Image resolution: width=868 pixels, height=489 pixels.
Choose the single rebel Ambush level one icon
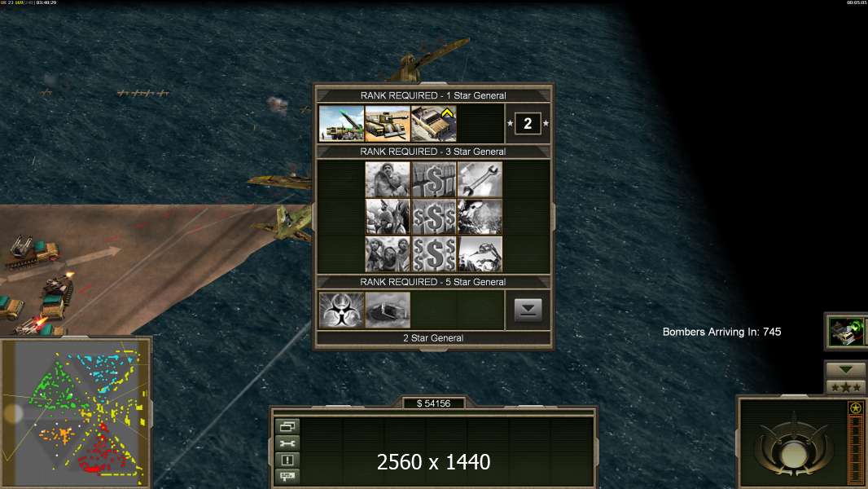pyautogui.click(x=388, y=179)
